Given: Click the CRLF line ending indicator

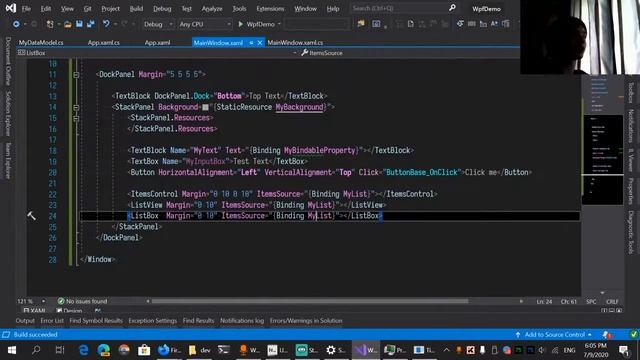Looking at the screenshot, I should coord(612,302).
